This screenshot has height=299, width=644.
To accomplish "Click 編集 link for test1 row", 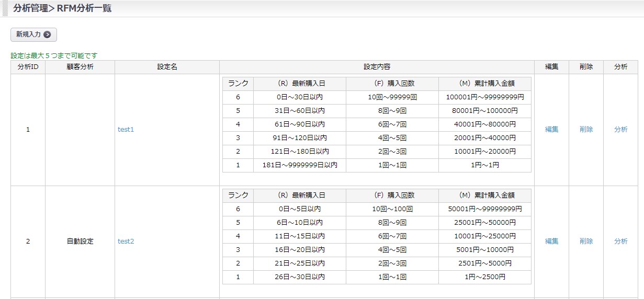I will [x=551, y=130].
